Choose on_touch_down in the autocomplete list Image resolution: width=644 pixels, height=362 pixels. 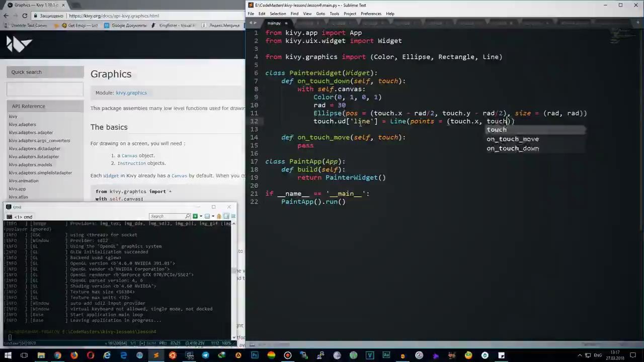pyautogui.click(x=513, y=148)
